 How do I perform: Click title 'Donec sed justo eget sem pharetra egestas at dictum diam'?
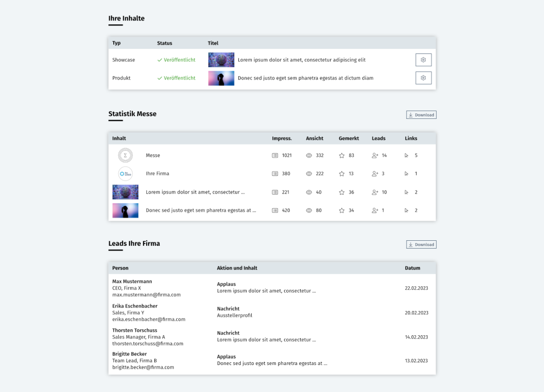[x=306, y=78]
